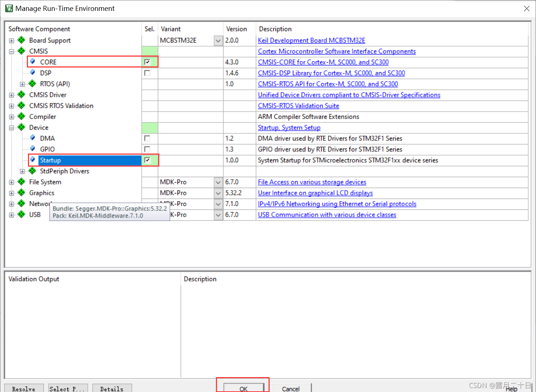Click the Startup blue component icon
The height and width of the screenshot is (392, 536).
(x=33, y=159)
